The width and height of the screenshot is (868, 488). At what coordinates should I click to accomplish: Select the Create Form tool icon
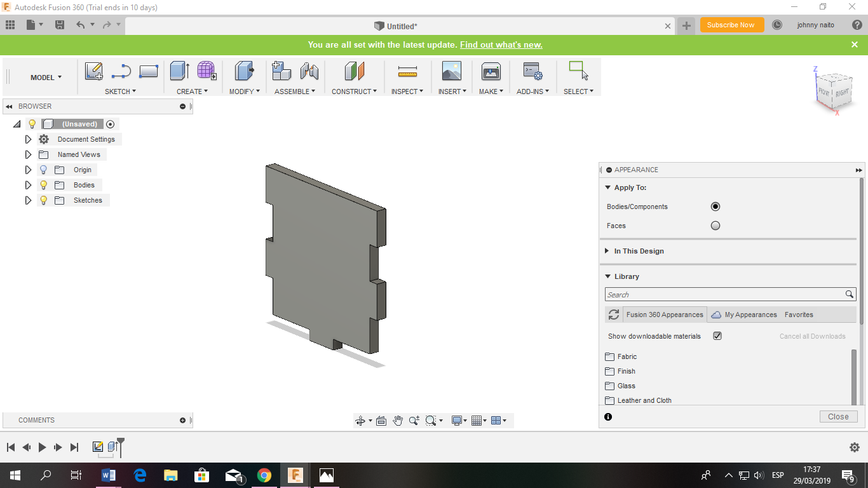pyautogui.click(x=207, y=71)
